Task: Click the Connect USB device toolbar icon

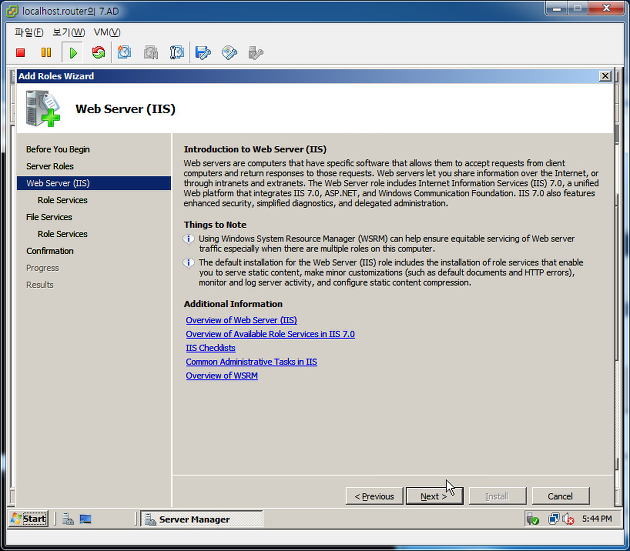Action: coord(256,53)
